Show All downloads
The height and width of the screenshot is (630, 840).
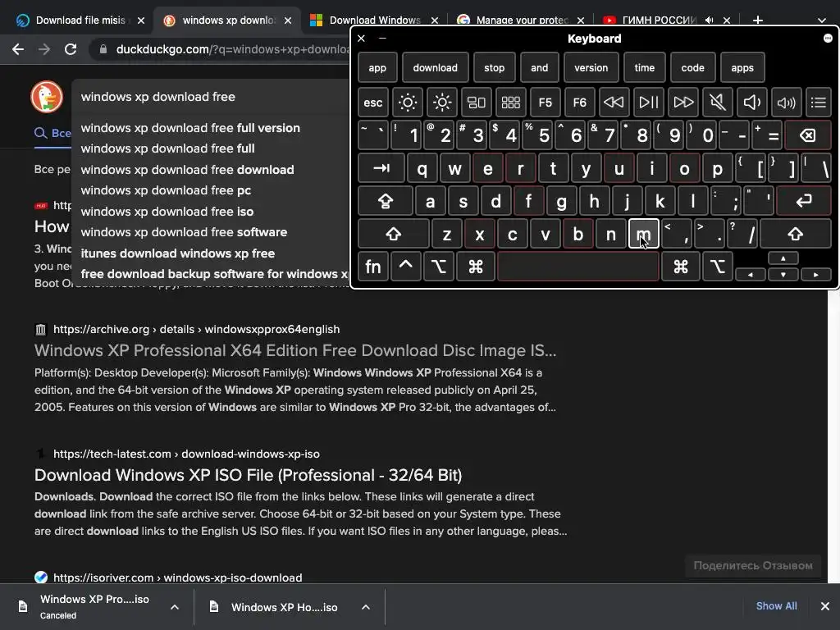pyautogui.click(x=776, y=606)
